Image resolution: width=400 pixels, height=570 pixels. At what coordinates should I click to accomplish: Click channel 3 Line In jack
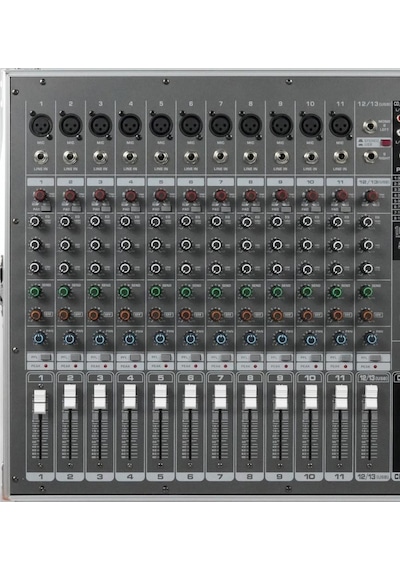[100, 157]
